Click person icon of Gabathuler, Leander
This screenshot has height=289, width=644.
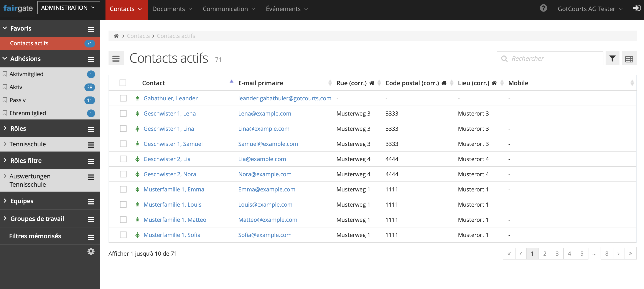click(x=137, y=98)
